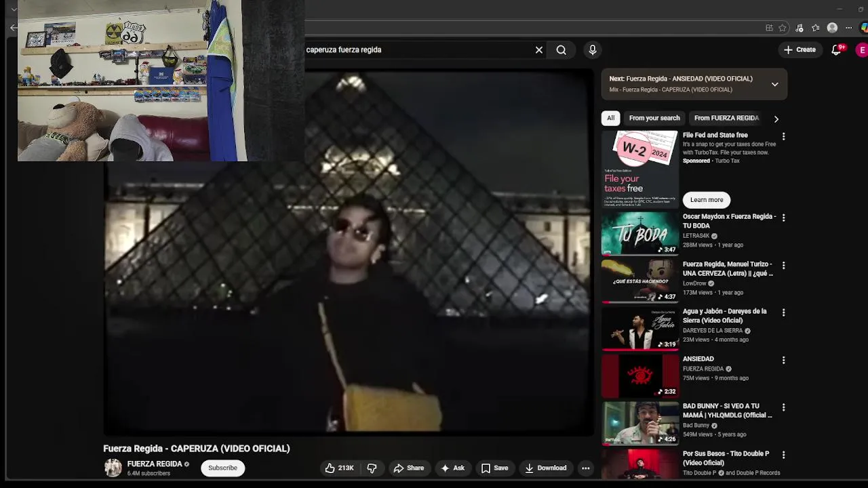Play Agua y Jabón video thumbnail
This screenshot has width=868, height=488.
tap(640, 328)
